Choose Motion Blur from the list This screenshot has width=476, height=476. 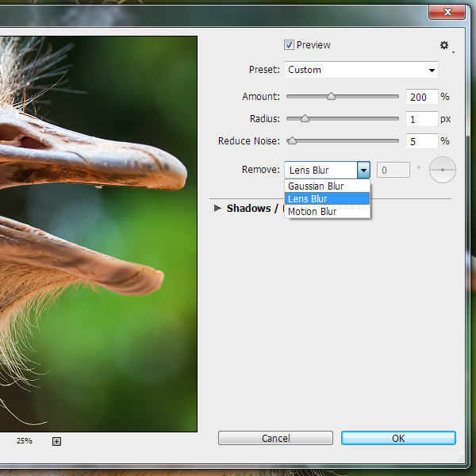[x=313, y=212]
